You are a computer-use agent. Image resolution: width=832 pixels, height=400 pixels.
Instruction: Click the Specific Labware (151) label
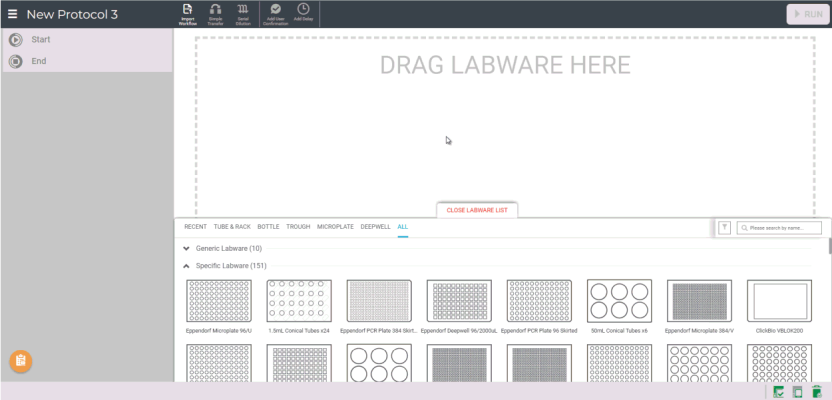pyautogui.click(x=231, y=266)
